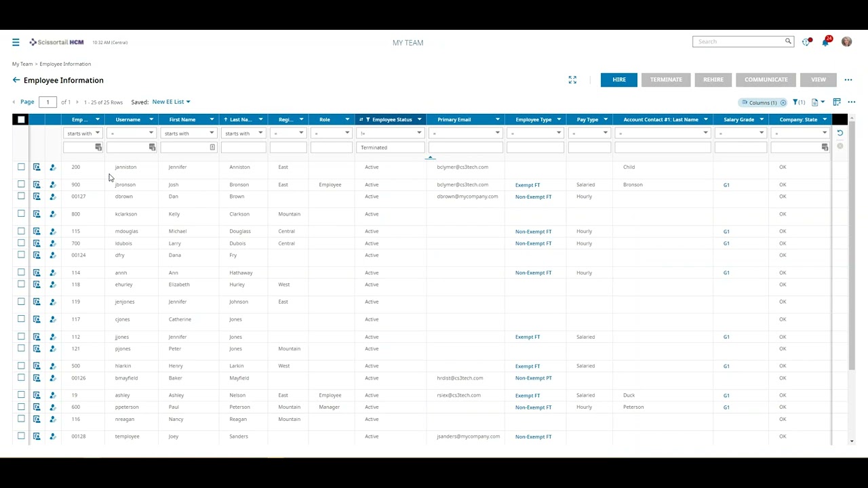Open employee record icon for jbronson
Viewport: 868px width, 488px height.
[x=37, y=184]
